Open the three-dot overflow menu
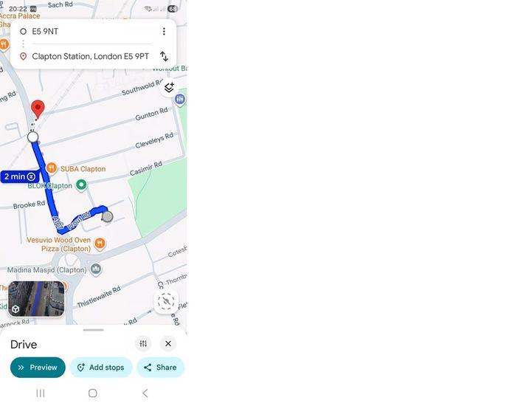The height and width of the screenshot is (406, 532). coord(164,31)
